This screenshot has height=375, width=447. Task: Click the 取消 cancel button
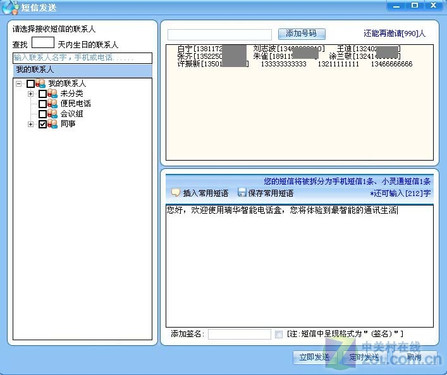(414, 357)
